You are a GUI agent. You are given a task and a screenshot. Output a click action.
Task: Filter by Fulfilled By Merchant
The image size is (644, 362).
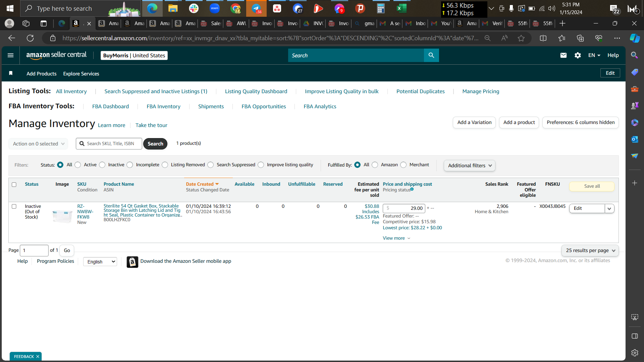pos(404,165)
